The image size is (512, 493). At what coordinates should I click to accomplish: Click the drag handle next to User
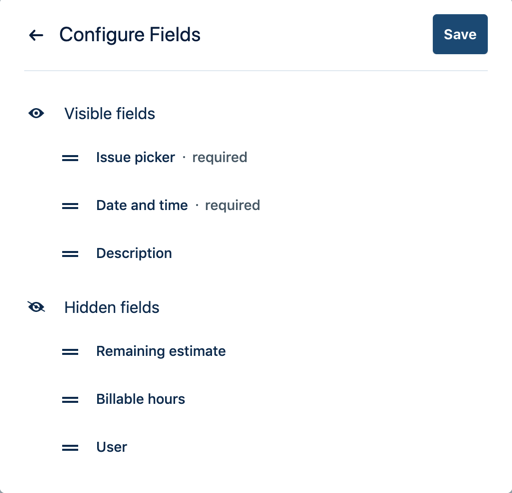tap(70, 447)
